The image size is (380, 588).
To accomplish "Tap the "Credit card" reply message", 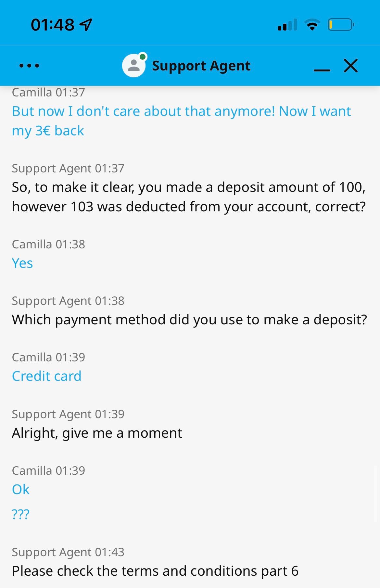I will 47,376.
